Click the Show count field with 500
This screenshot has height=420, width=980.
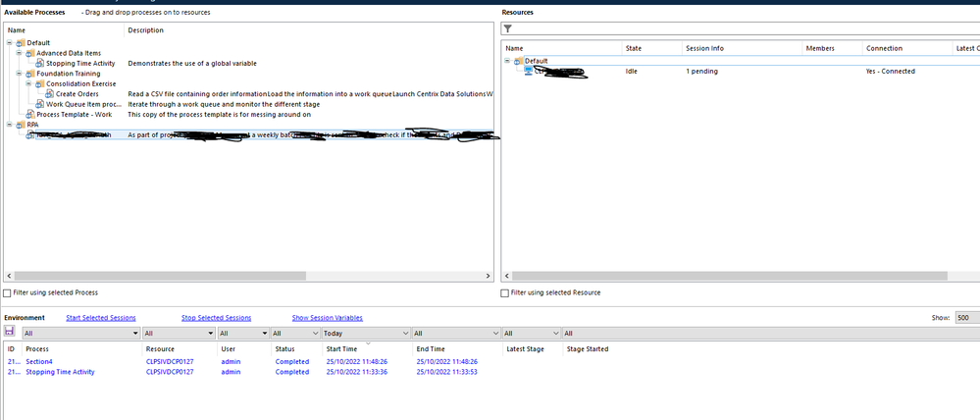coord(967,318)
